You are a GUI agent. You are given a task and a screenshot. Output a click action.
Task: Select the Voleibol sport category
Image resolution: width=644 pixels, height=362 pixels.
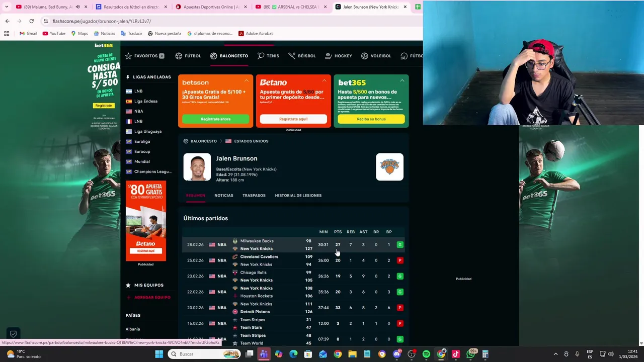click(x=376, y=56)
